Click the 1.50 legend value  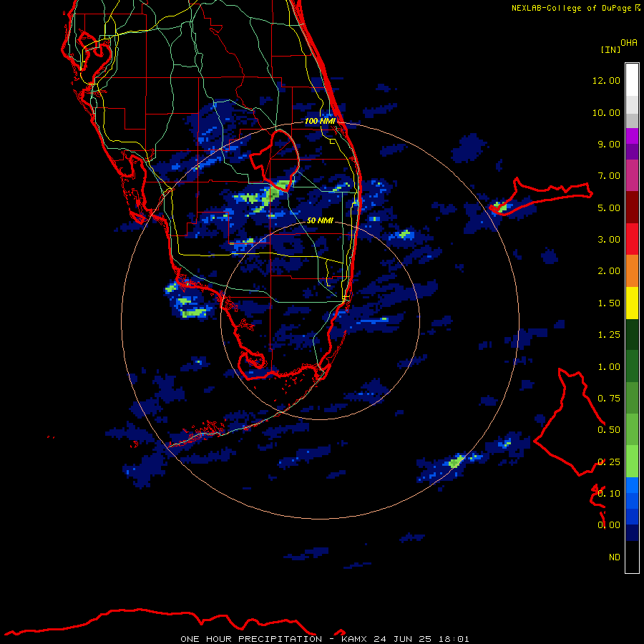coord(609,303)
